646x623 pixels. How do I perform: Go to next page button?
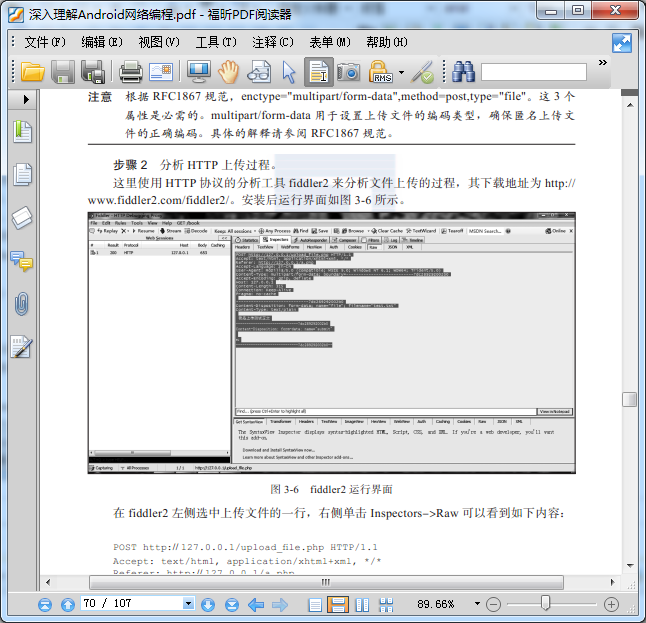[208, 605]
